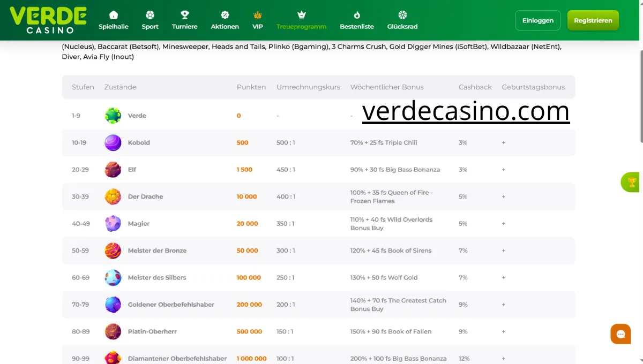Click the green Registrieren button
The width and height of the screenshot is (643, 364).
[593, 20]
